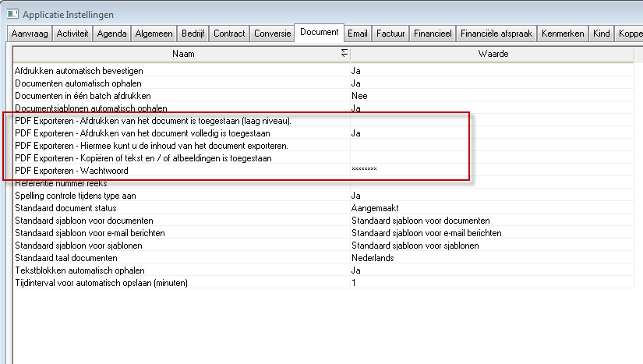Toggle 'Ja' value of Afdrukken automatisch bevestigen

click(x=355, y=71)
